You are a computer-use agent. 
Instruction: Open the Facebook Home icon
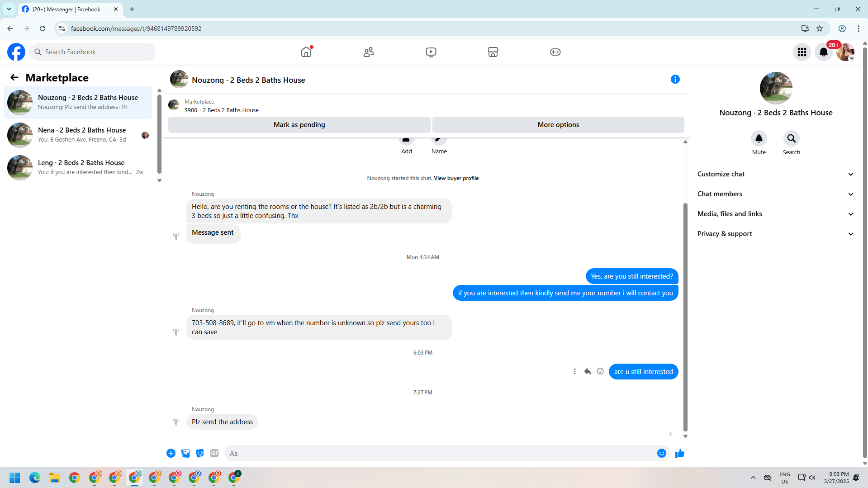coord(306,52)
